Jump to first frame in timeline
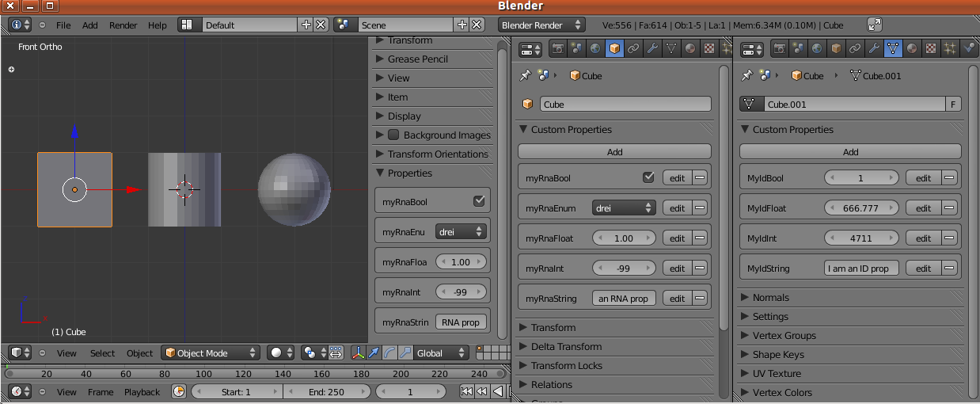Screen dimensions: 980x404 (x=466, y=391)
